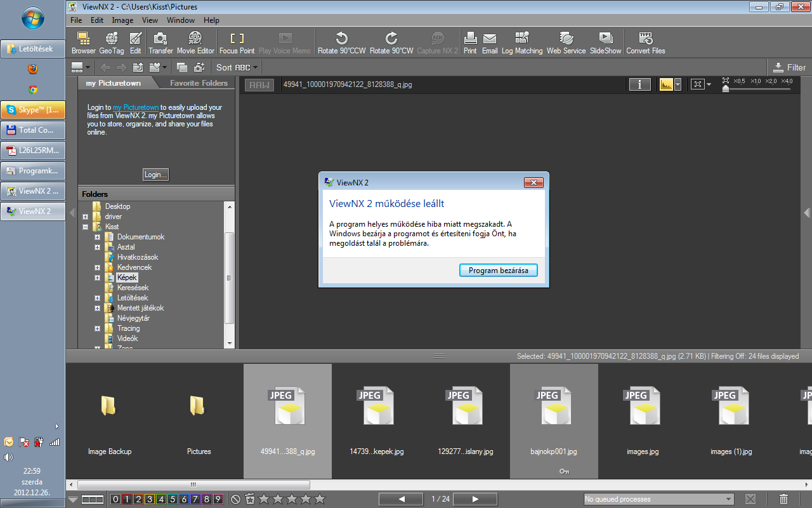Open the favorite folder dropdown arrow
This screenshot has height=508, width=812.
pos(164,67)
